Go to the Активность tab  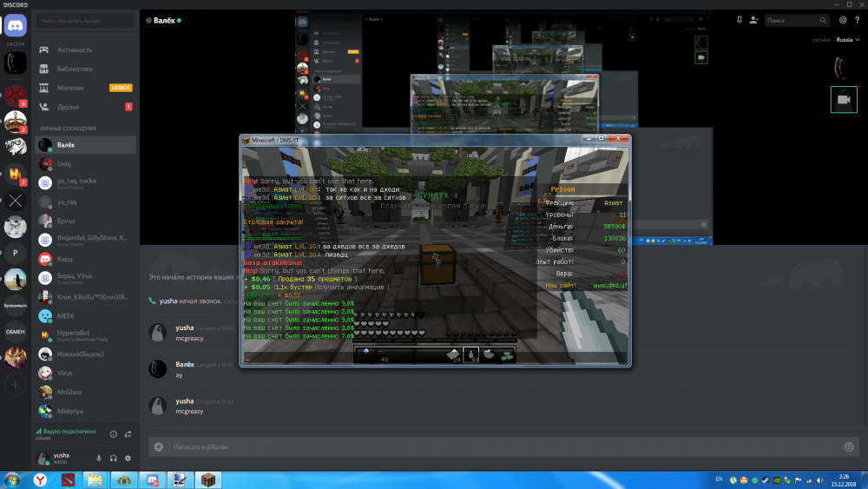[x=75, y=50]
